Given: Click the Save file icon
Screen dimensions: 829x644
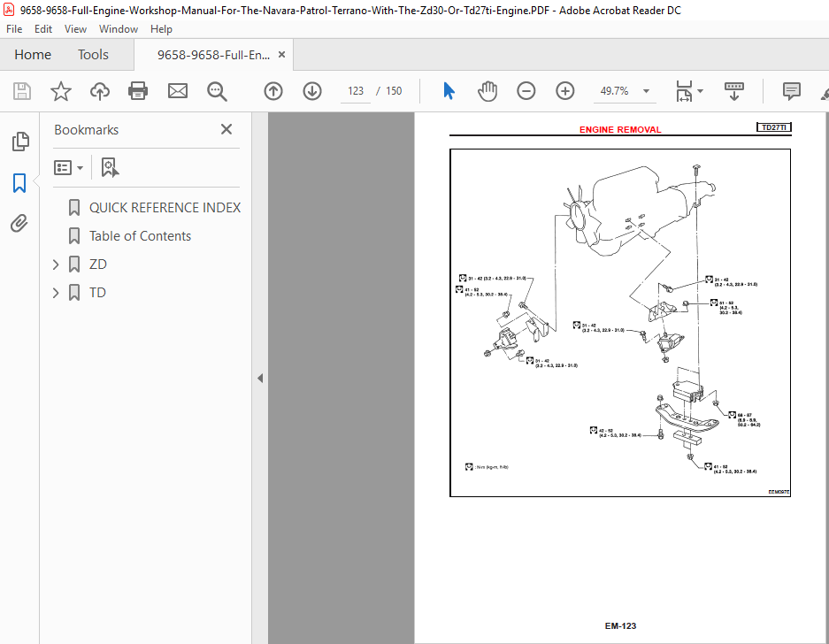Looking at the screenshot, I should pos(22,91).
